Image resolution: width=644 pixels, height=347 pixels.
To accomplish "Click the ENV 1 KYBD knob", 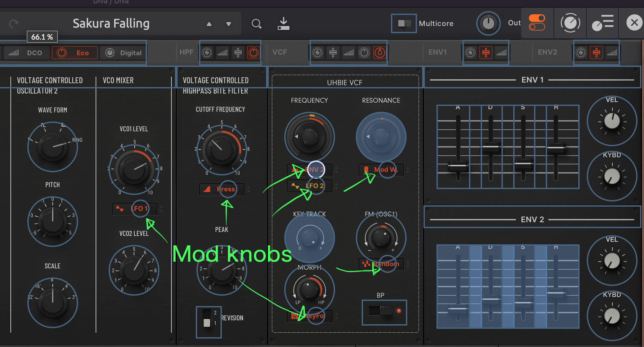I will click(x=612, y=176).
